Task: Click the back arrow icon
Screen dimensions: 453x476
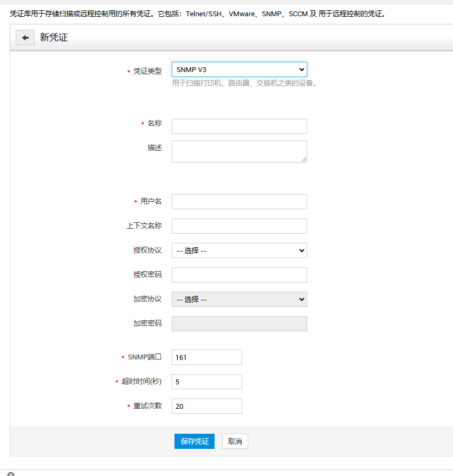Action: [25, 38]
